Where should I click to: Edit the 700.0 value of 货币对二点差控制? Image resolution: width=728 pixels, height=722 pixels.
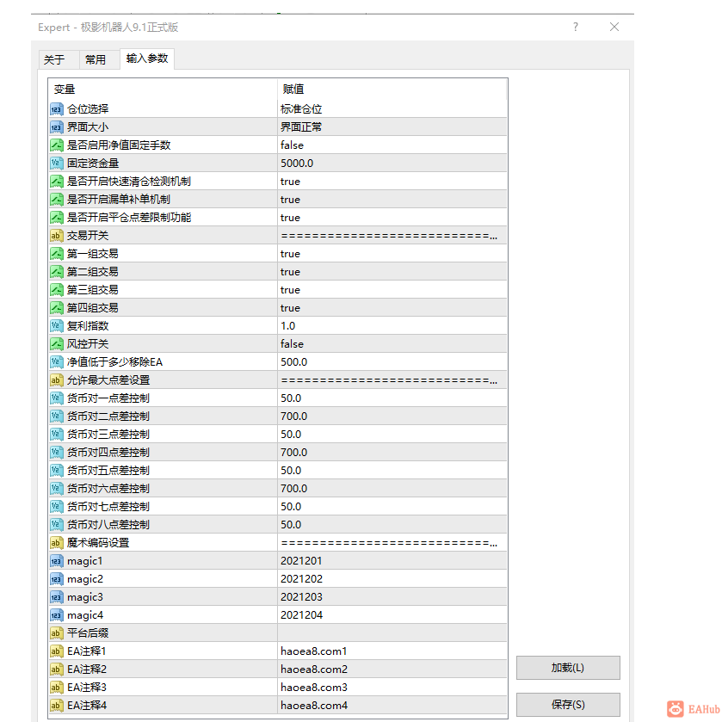coord(392,417)
